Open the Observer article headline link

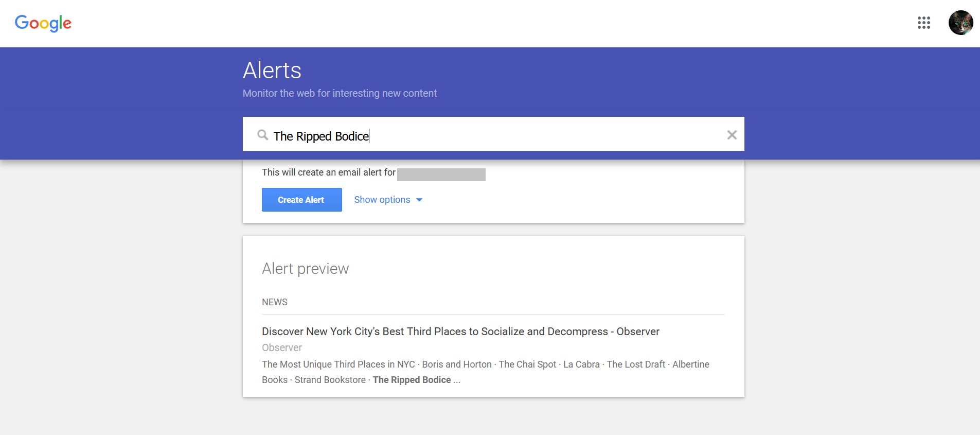pos(460,332)
